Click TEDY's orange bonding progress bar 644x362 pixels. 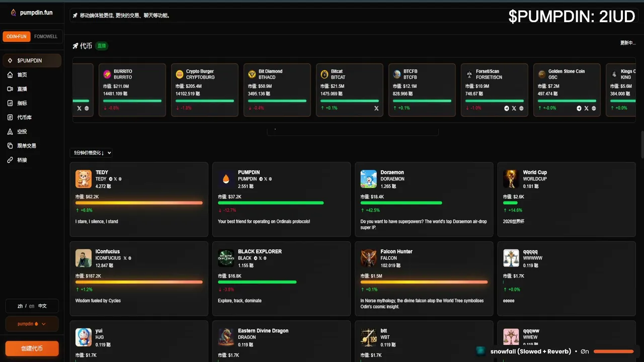[139, 203]
